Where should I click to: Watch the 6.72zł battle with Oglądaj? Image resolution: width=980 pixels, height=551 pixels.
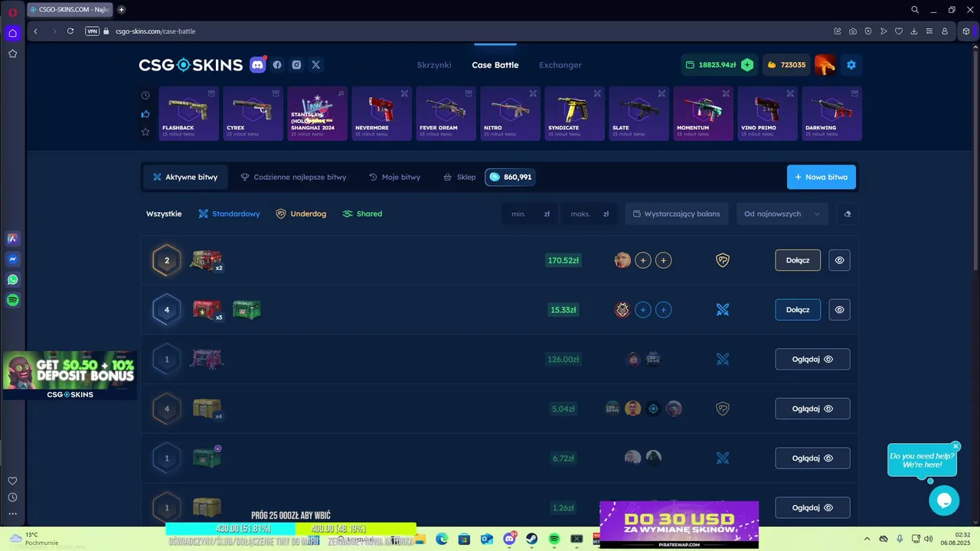point(812,458)
